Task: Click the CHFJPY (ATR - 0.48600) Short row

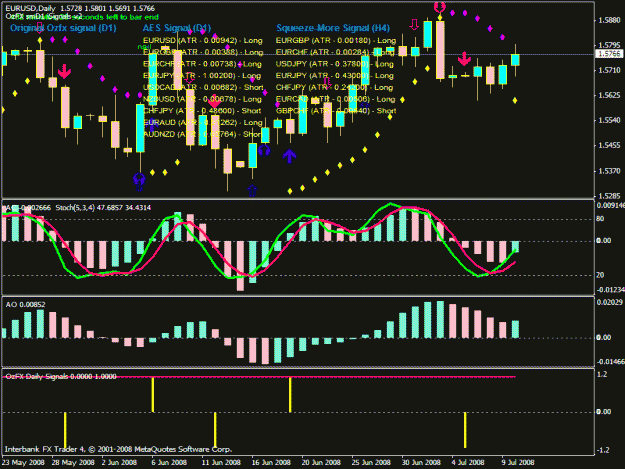Action: 202,111
